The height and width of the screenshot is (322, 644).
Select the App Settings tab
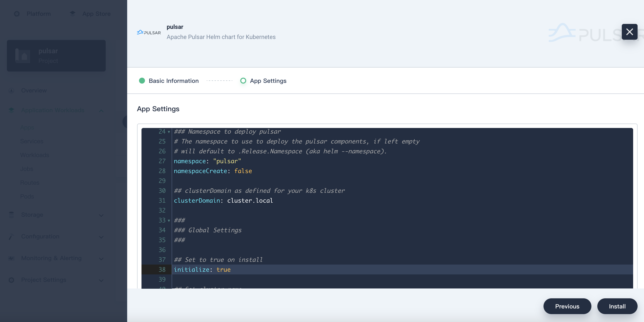[x=268, y=81]
